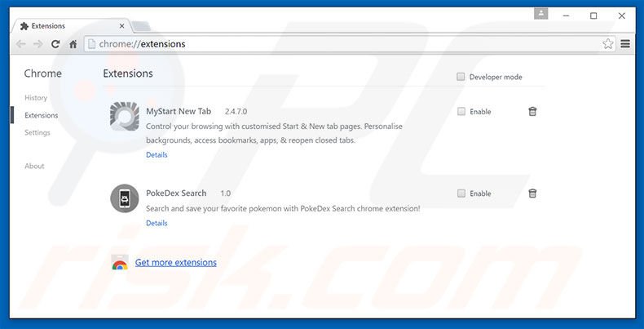Follow the Get more extensions link

tap(176, 263)
